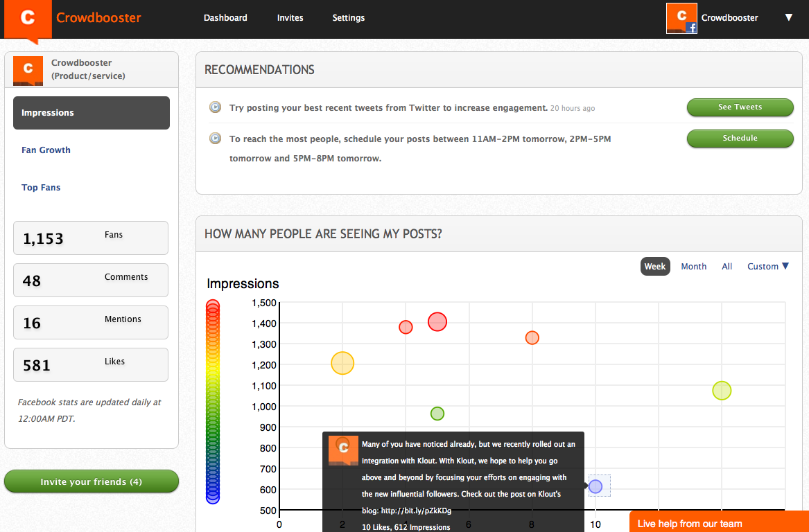The image size is (809, 532).
Task: Click the Recommendations section heading
Action: pyautogui.click(x=259, y=69)
